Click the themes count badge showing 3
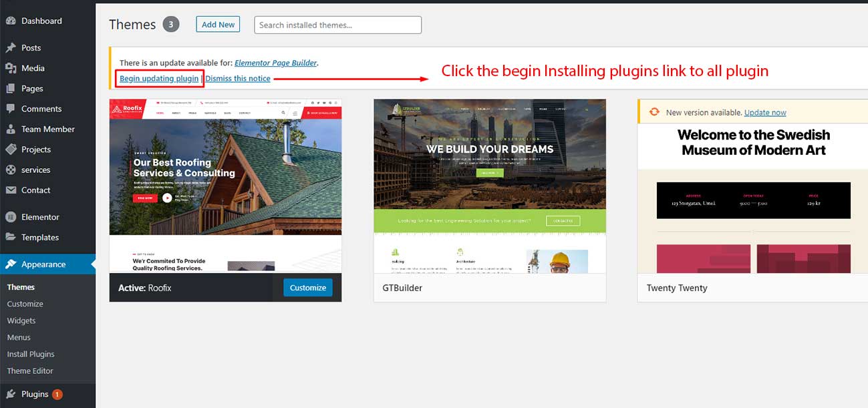Image resolution: width=868 pixels, height=408 pixels. click(170, 25)
